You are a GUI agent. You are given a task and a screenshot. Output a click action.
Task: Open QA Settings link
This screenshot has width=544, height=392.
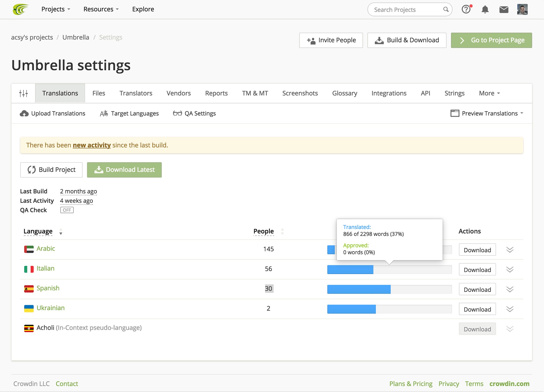pos(194,113)
